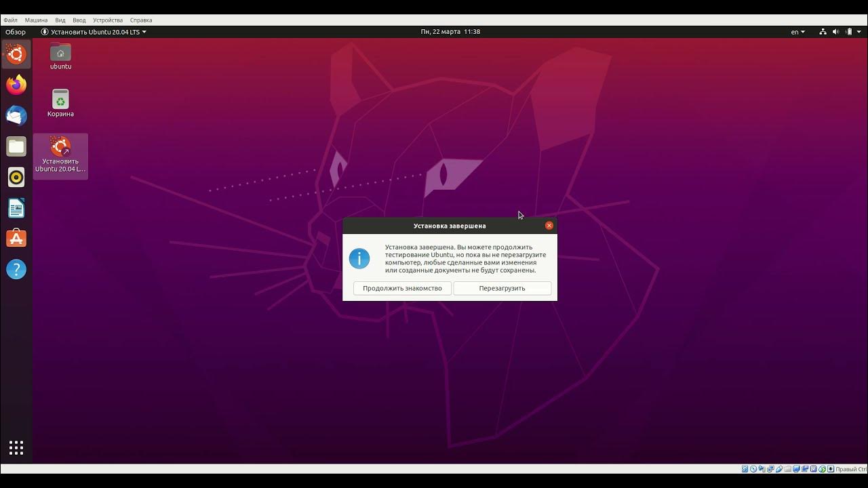This screenshot has height=488, width=868.
Task: Close the Установка завершена dialog
Action: click(x=549, y=226)
